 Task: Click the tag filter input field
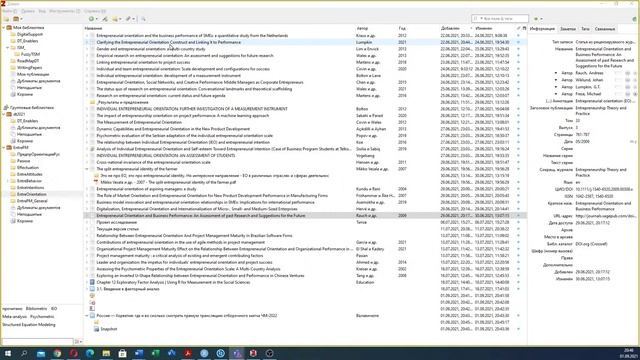38,341
